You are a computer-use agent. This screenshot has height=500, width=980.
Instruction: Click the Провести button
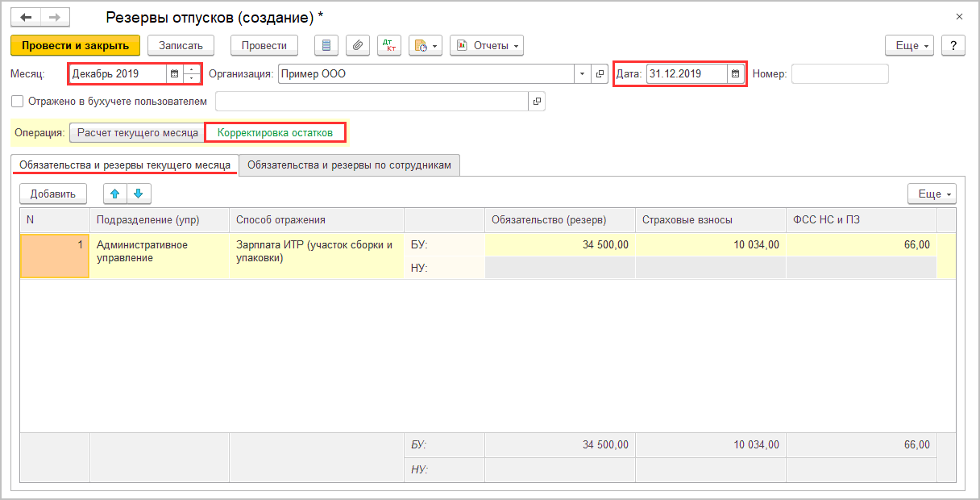[x=264, y=45]
